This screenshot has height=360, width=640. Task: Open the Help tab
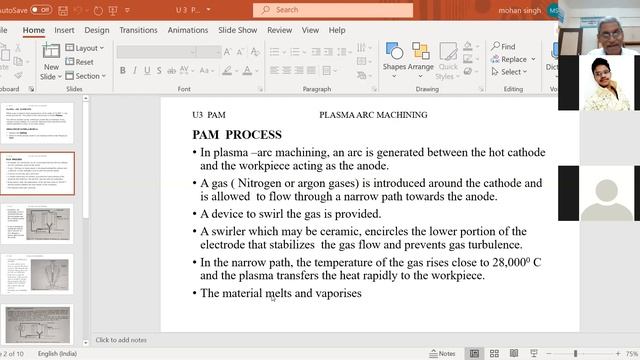coord(337,30)
